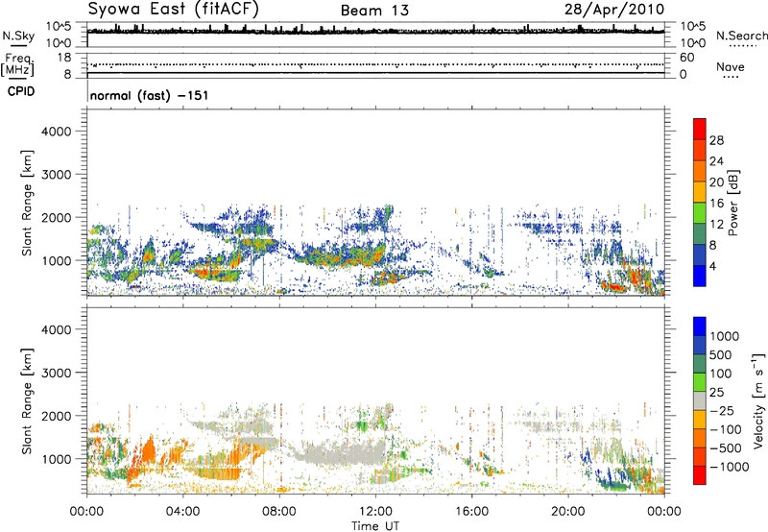Click the 'Velocity [m s-1]' colorbar title
The image size is (768, 532).
759,400
